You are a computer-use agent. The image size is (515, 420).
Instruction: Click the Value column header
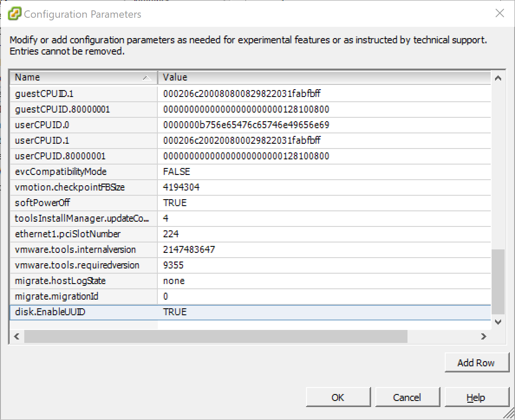pyautogui.click(x=324, y=78)
